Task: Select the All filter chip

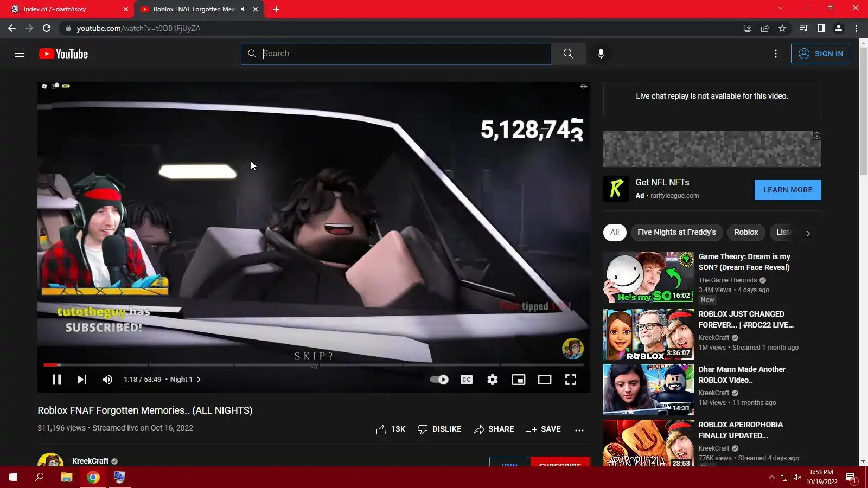Action: point(615,232)
